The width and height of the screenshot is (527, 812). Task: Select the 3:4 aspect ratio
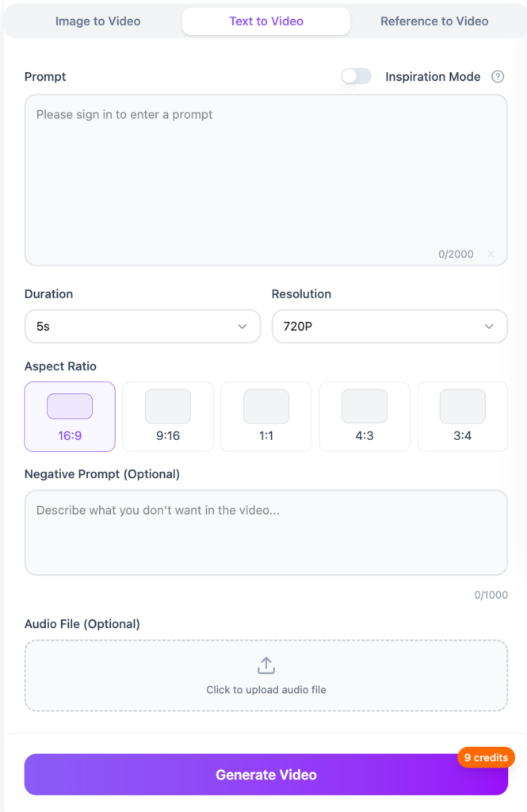coord(463,416)
